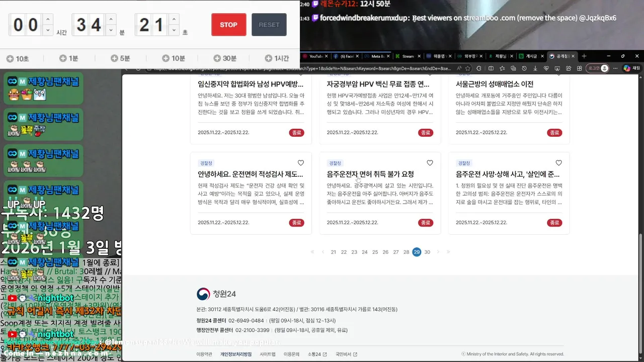Open a new browser tab
The height and width of the screenshot is (362, 644).
pyautogui.click(x=584, y=56)
